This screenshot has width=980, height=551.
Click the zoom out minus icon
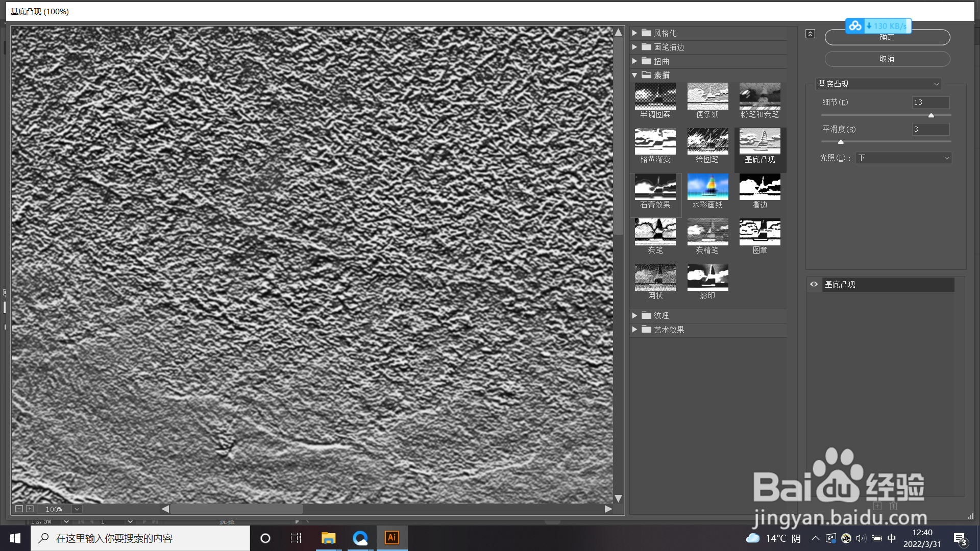click(19, 509)
